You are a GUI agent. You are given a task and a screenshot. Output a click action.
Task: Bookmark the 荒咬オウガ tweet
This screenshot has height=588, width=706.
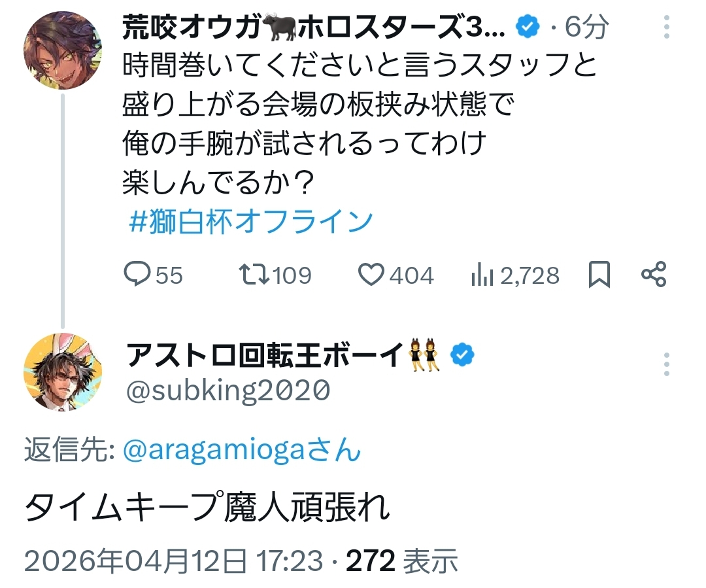599,275
